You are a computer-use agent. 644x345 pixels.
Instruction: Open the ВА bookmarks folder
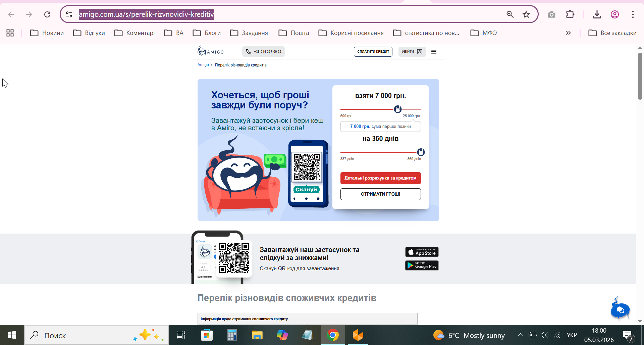[x=174, y=33]
